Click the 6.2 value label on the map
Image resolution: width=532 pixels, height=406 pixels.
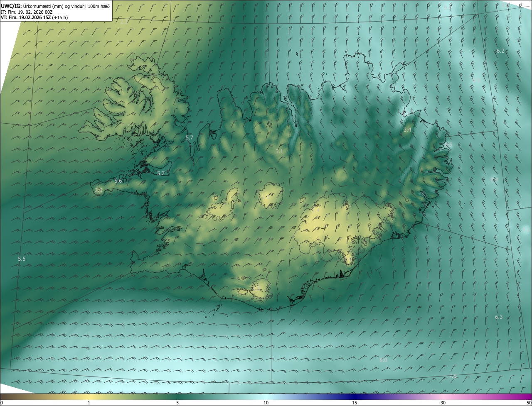[x=500, y=51]
